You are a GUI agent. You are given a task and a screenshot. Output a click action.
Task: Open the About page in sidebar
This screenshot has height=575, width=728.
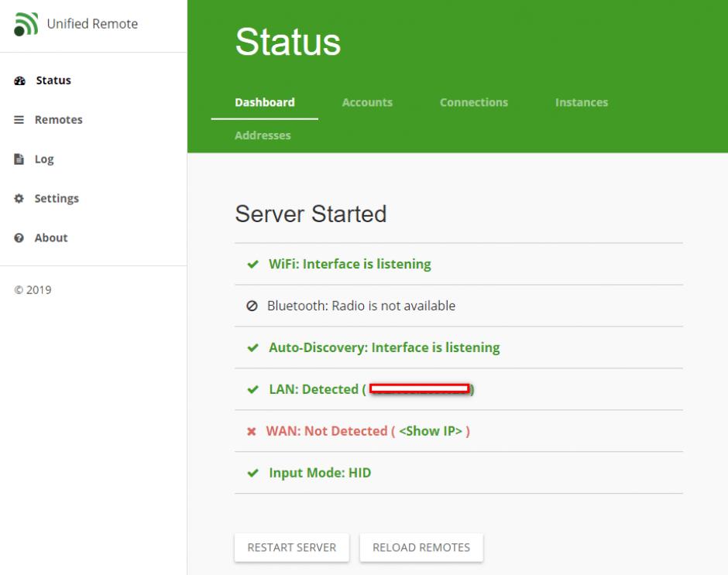click(51, 238)
